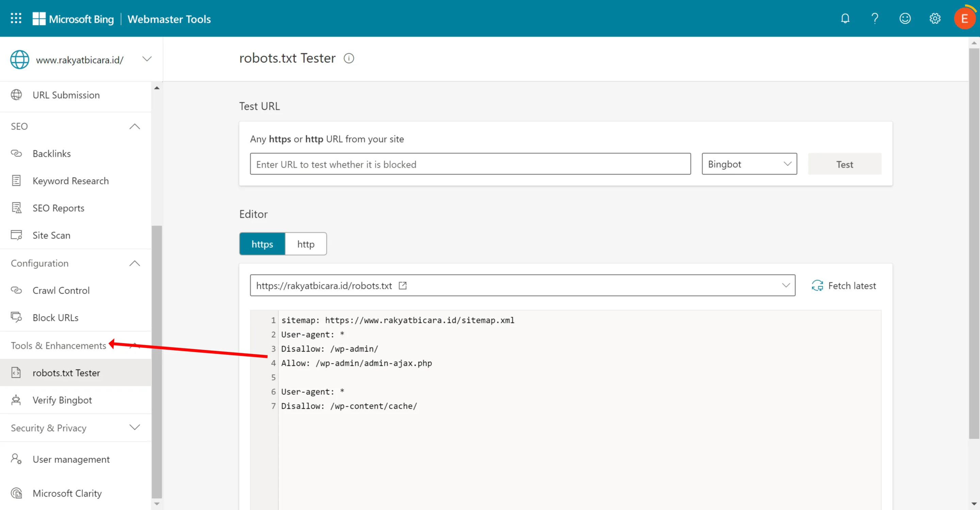
Task: Open SEO Reports
Action: click(x=59, y=208)
